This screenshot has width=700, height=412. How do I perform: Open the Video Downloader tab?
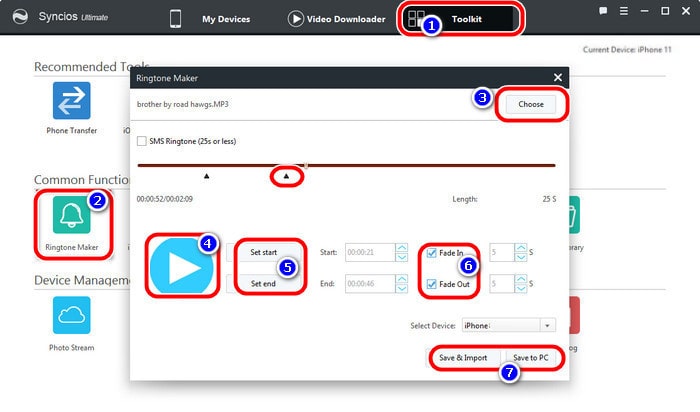pos(346,19)
